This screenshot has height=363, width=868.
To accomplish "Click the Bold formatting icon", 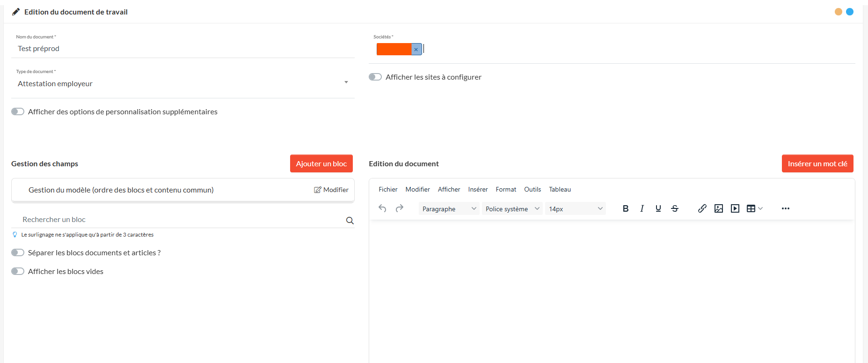I will (x=625, y=208).
